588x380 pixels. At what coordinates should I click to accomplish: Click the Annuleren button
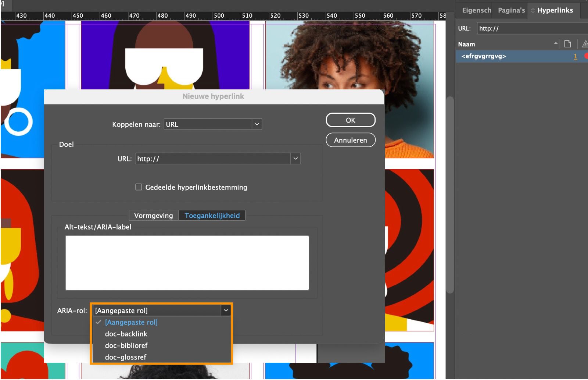[350, 140]
